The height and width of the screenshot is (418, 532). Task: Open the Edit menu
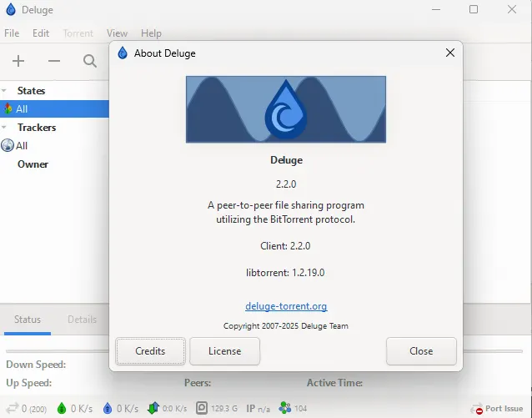point(41,33)
